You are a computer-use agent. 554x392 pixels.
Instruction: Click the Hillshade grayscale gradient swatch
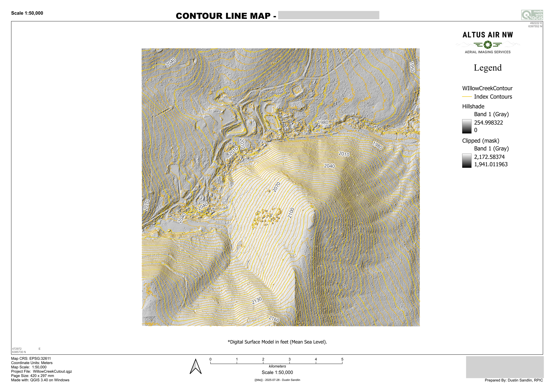467,126
